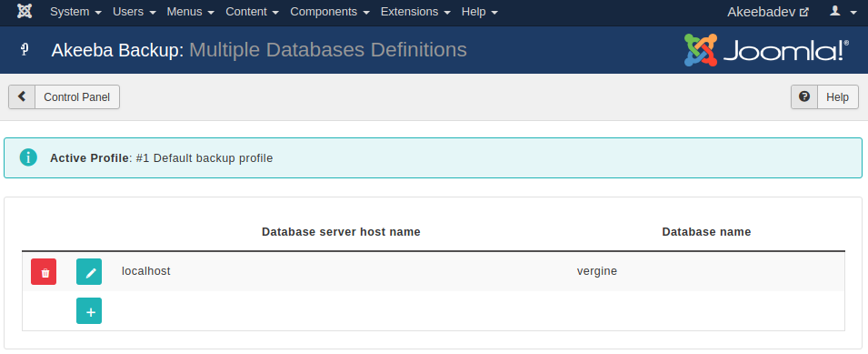The height and width of the screenshot is (354, 868).
Task: Edit the localhost database definition
Action: [89, 271]
